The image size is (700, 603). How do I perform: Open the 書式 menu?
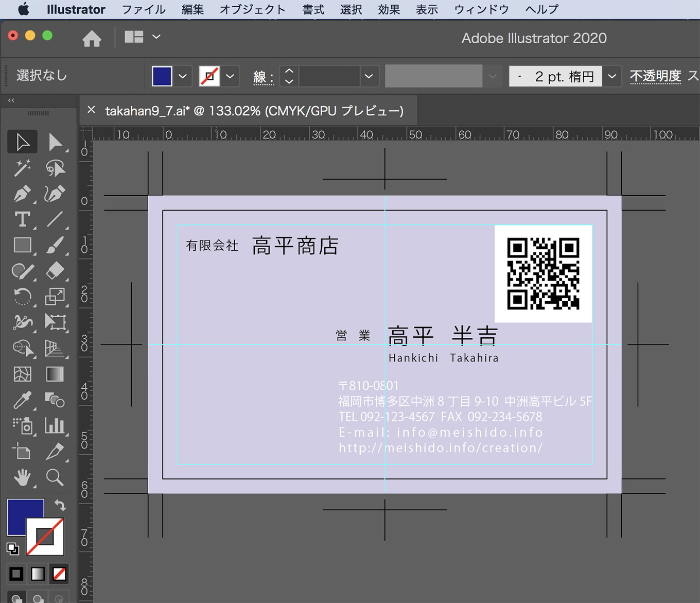(x=313, y=9)
